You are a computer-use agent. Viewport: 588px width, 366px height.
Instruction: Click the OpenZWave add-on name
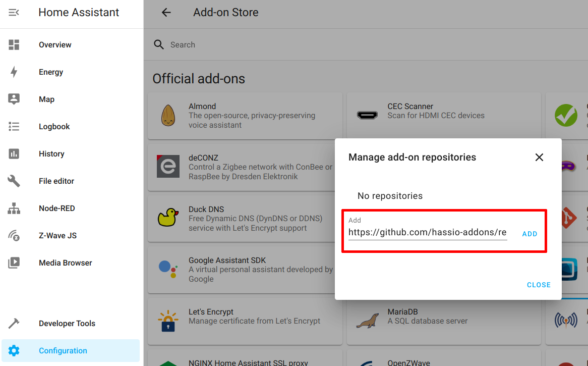409,362
